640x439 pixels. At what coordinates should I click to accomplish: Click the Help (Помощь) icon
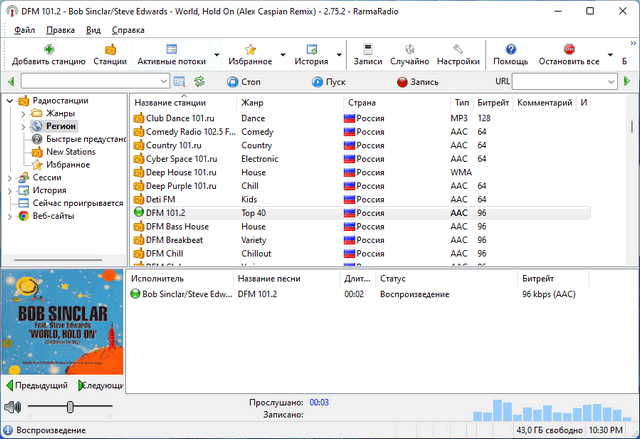coord(510,49)
